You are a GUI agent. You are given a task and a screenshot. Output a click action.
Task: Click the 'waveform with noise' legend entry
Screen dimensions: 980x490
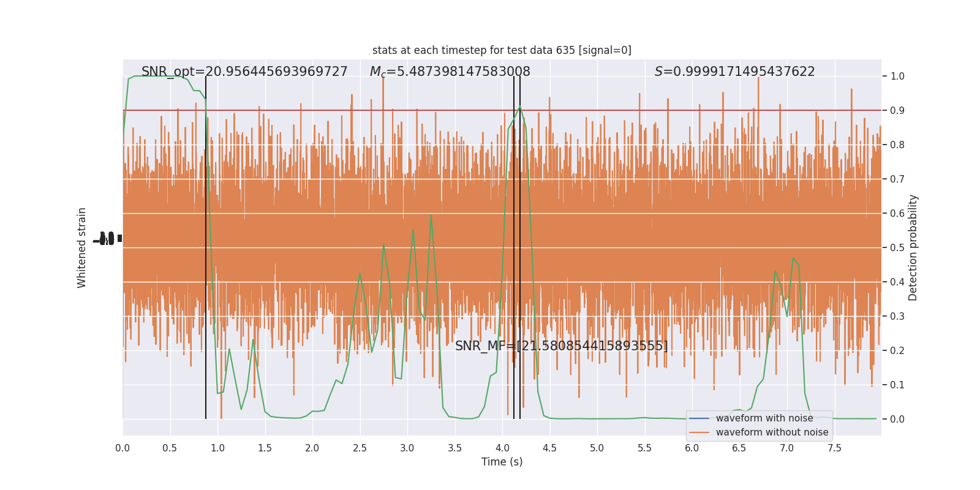(x=764, y=418)
